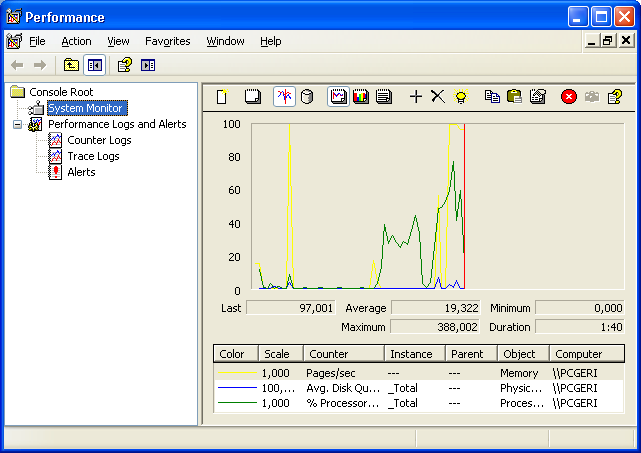The image size is (641, 453).
Task: Select Alerts in the tree
Action: [81, 172]
